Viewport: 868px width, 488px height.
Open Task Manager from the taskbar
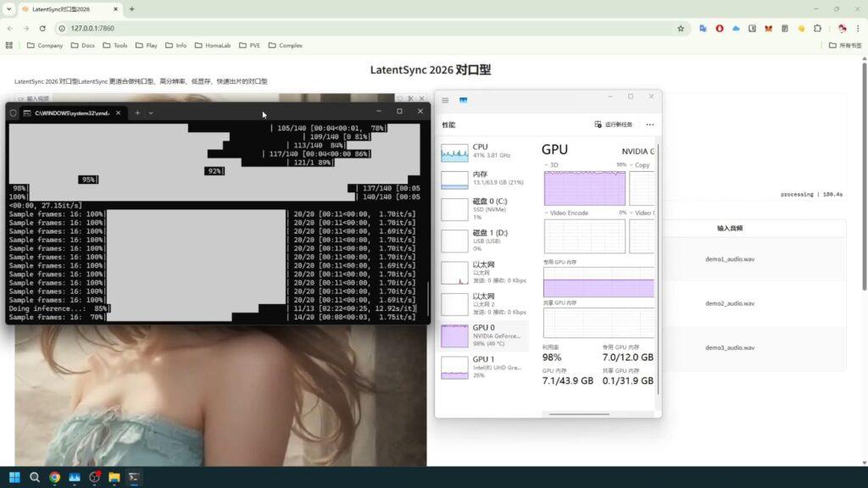pyautogui.click(x=75, y=477)
